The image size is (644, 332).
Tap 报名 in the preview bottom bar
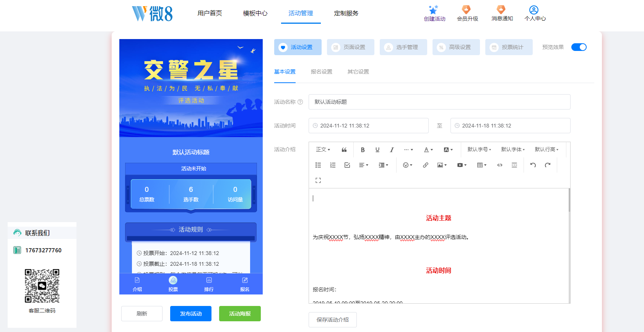click(245, 284)
